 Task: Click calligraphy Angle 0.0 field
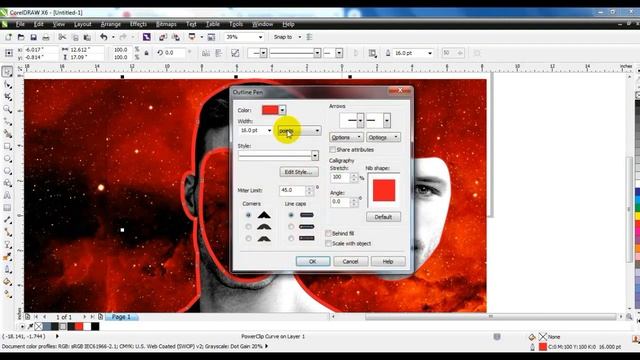pos(340,202)
